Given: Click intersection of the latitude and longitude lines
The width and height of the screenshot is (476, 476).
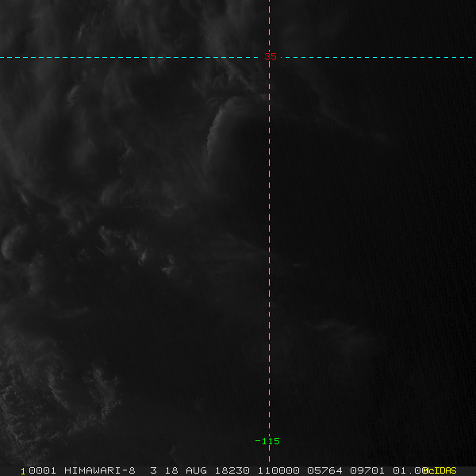Looking at the screenshot, I should click(x=270, y=57).
